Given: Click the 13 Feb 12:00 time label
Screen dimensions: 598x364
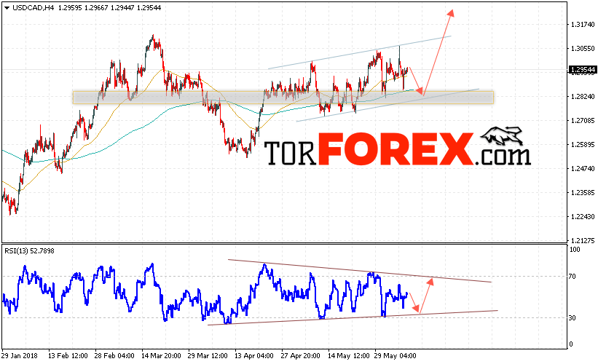Looking at the screenshot, I should (68, 355).
